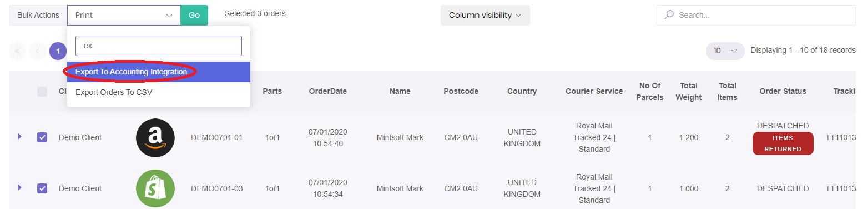Click the Amazon logo icon
Viewport: 868px width, 209px height.
[x=155, y=138]
